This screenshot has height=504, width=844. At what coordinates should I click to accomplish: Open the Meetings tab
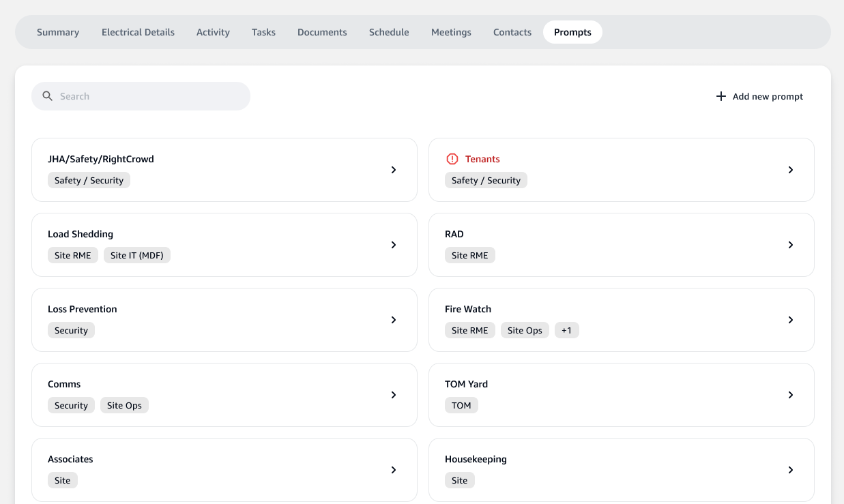(451, 32)
